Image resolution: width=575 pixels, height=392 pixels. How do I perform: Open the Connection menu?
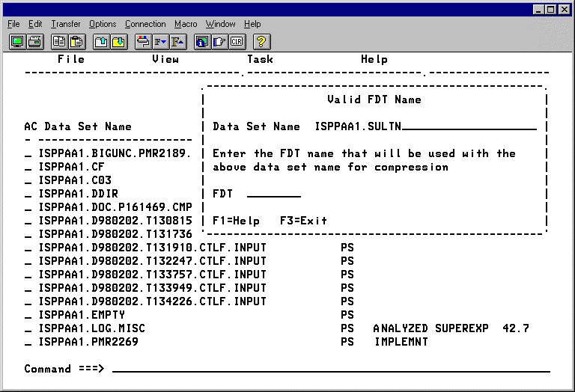point(145,24)
